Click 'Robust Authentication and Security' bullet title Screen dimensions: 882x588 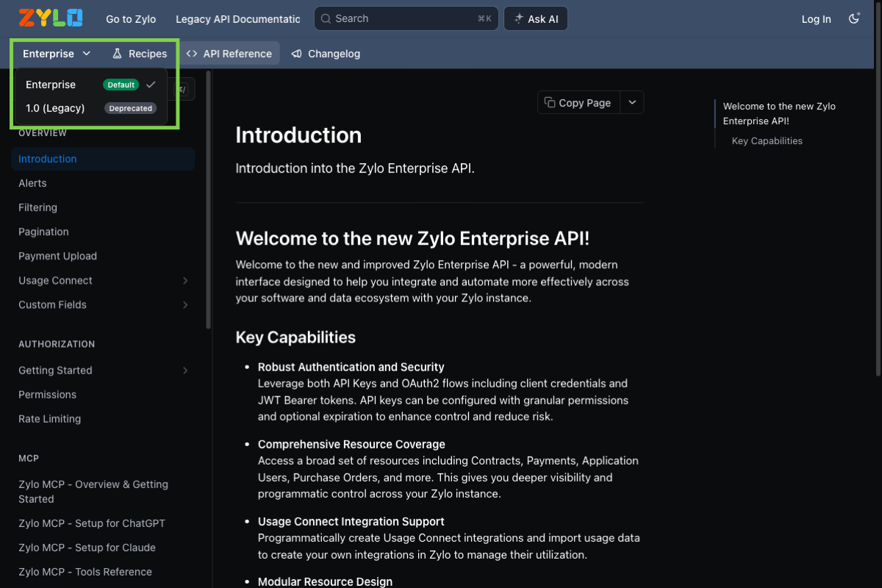[351, 367]
